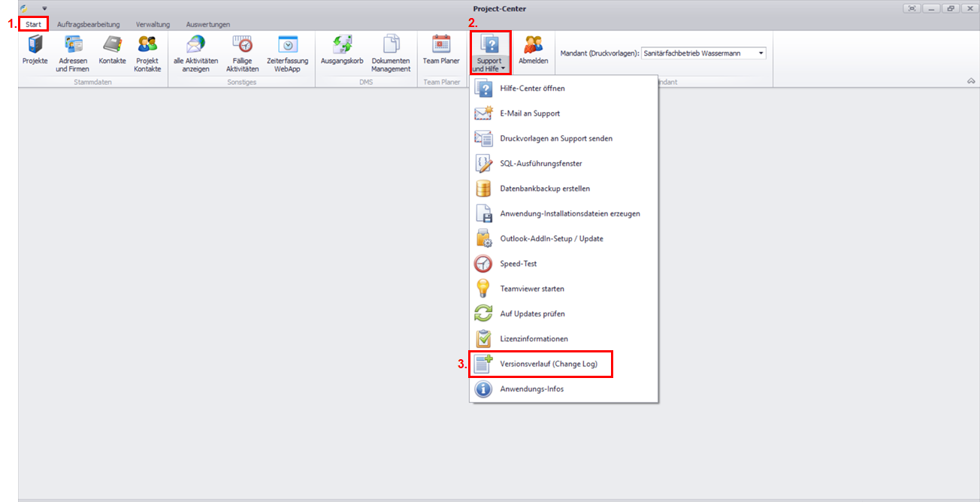This screenshot has width=980, height=502.
Task: Switch to the Auftragsbearbeitung tab
Action: 88,25
